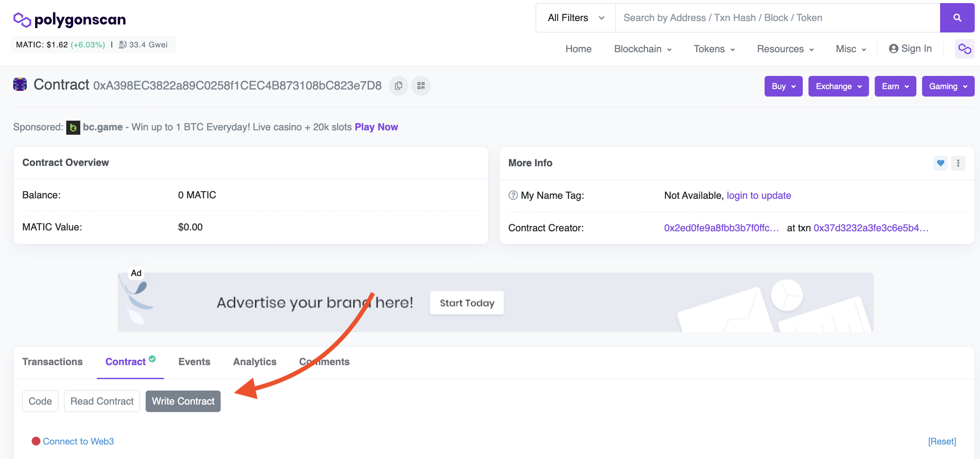Open the Exchange dropdown
Screen dimensions: 980x459
(838, 86)
